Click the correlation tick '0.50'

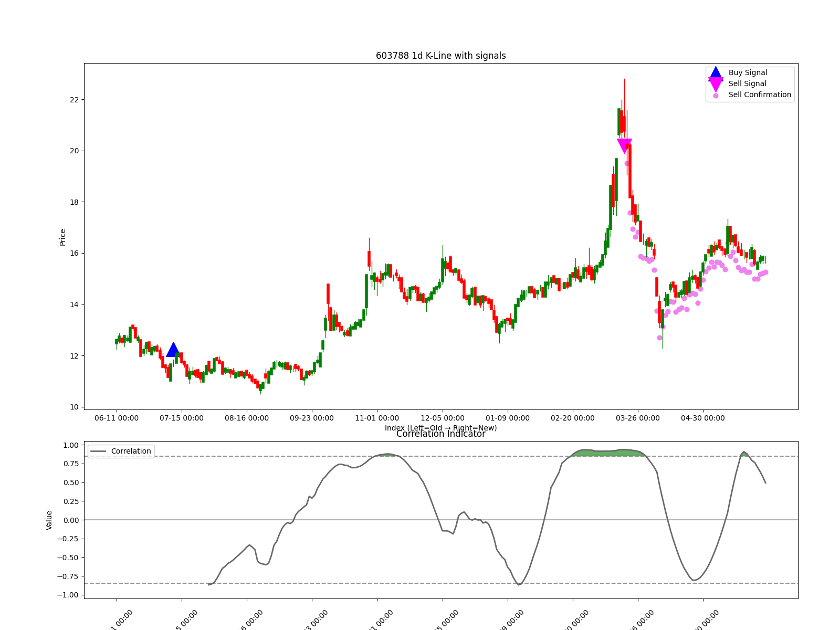click(71, 483)
